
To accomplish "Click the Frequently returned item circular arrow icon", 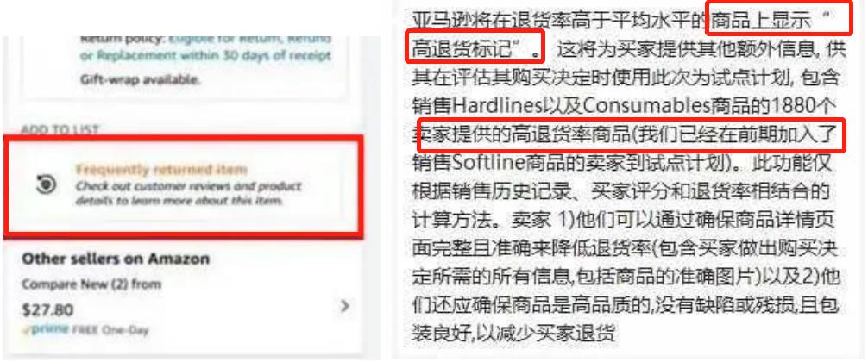I will tap(47, 185).
